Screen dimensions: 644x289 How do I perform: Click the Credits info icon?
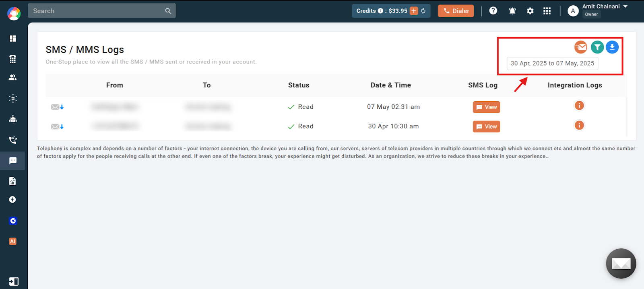pos(380,11)
